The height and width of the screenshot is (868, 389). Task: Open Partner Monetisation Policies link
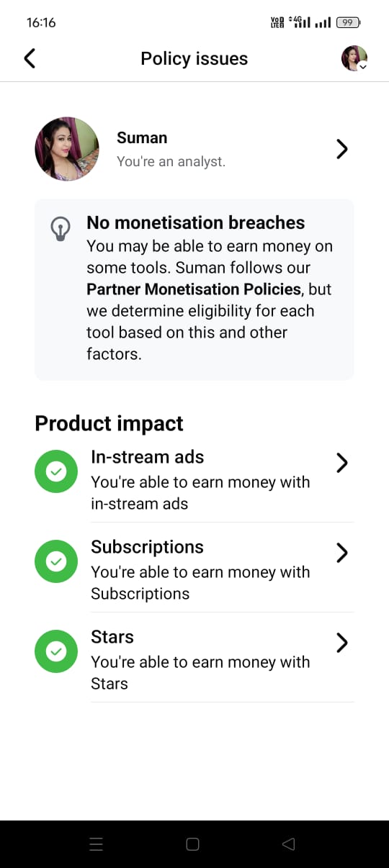(x=194, y=289)
